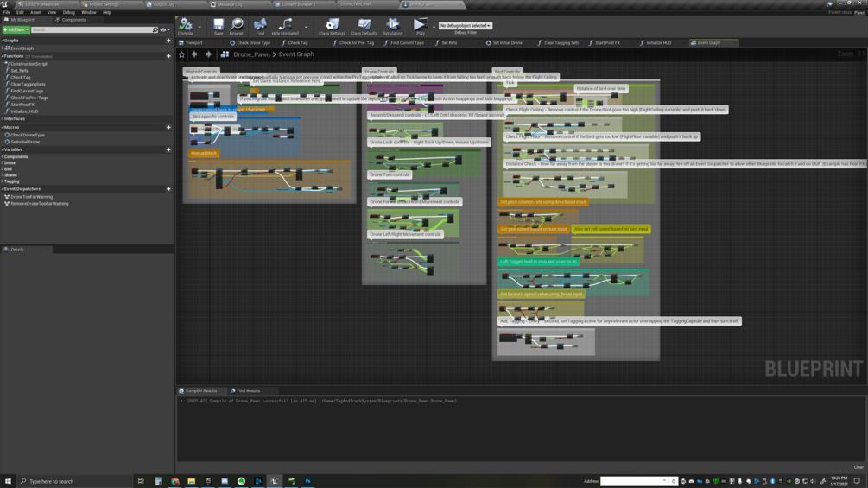Screen dimensions: 868x488
Task: Click the Windows taskbar search box
Action: [75, 481]
